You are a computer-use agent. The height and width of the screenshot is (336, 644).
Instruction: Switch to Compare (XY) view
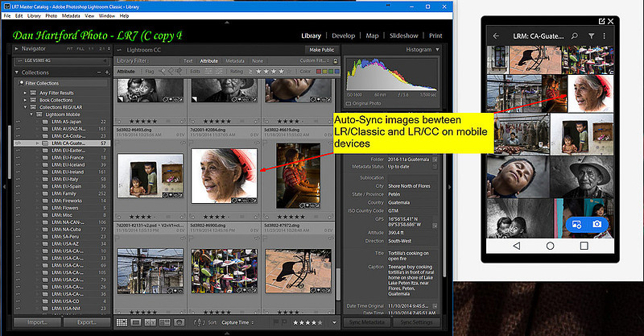(x=150, y=322)
